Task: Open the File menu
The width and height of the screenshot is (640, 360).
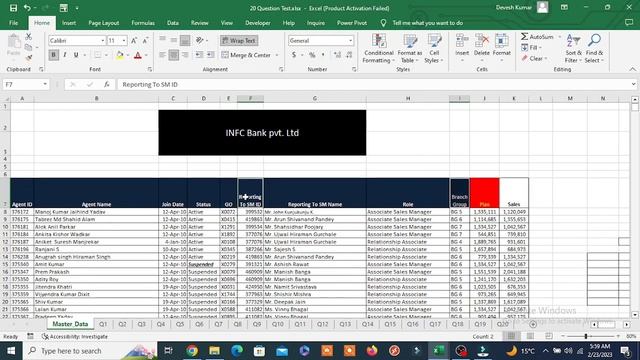Action: pos(13,23)
